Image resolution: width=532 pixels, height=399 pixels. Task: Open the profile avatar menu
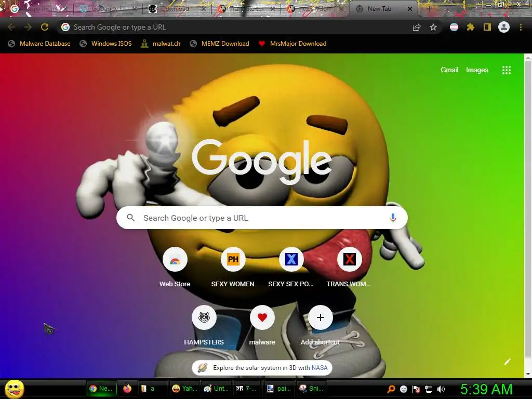pos(504,27)
